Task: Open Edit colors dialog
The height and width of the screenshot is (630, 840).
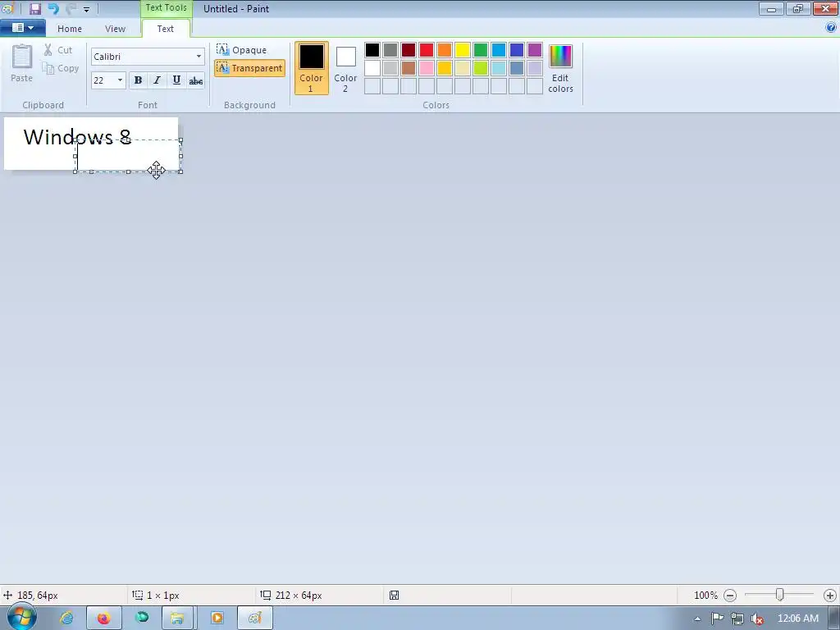Action: pos(560,68)
